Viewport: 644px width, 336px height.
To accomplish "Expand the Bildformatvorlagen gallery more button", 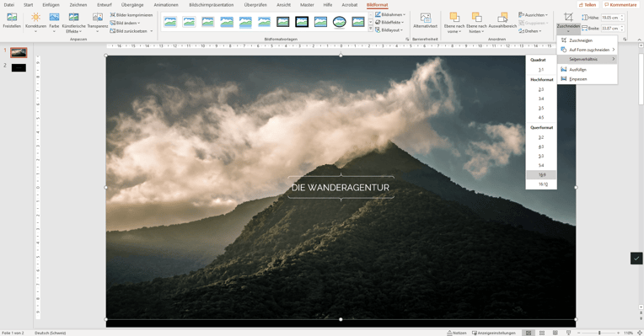I will (x=370, y=29).
